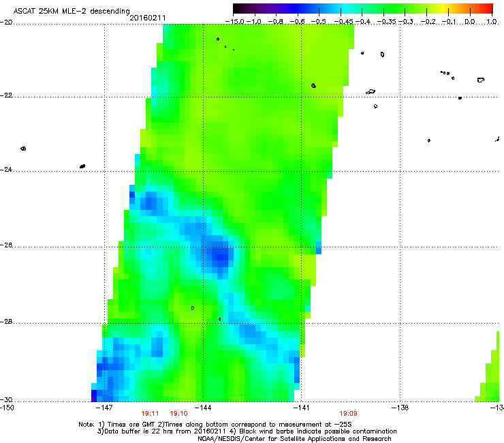Click the -20 latitude axis label
The height and width of the screenshot is (443, 504).
[6, 22]
